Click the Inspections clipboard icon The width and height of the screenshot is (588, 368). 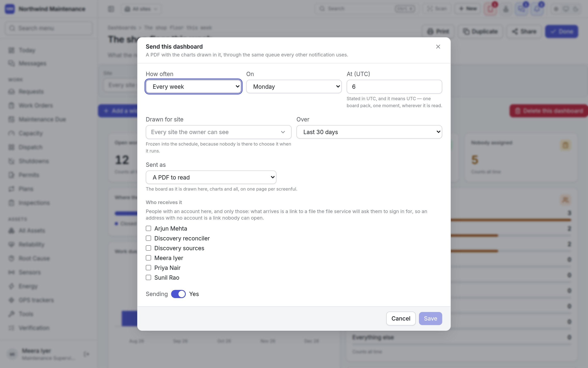11,203
